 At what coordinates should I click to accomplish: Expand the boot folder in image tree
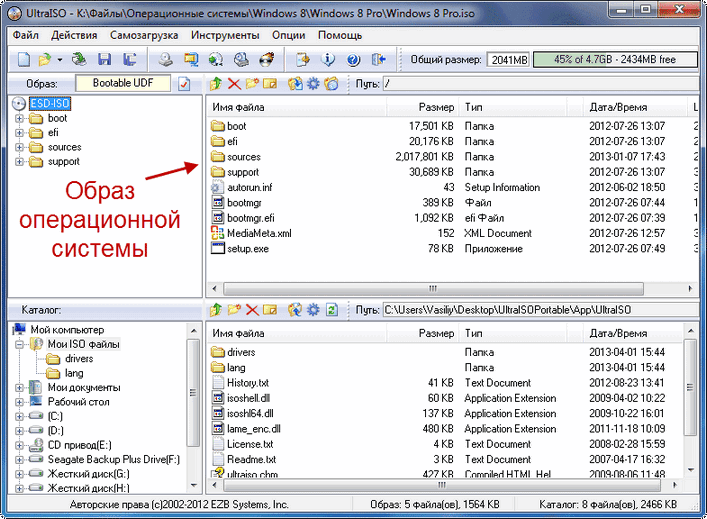click(19, 119)
